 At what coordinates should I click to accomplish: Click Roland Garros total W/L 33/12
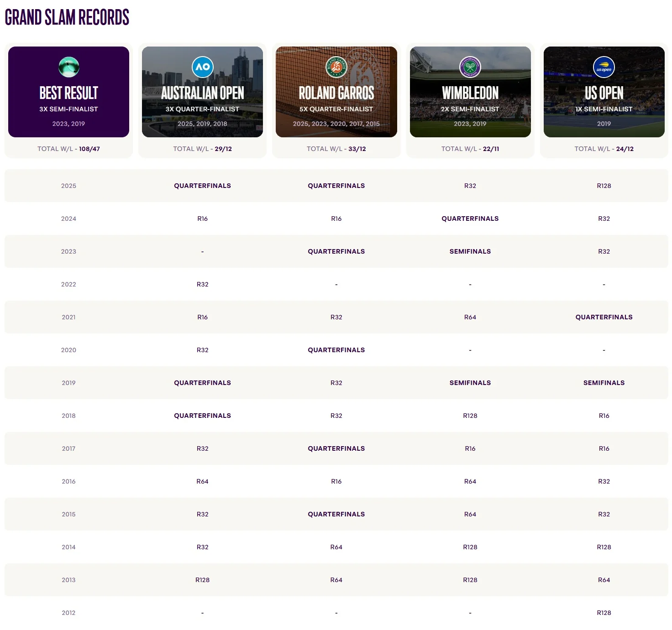[x=336, y=149]
